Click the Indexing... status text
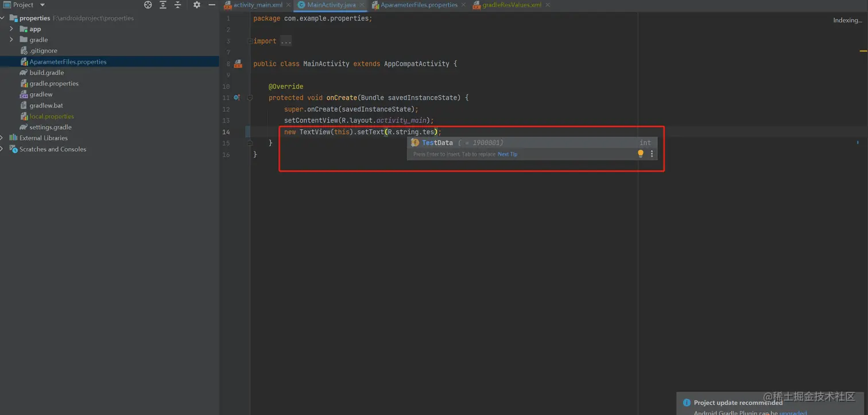The image size is (868, 415). coord(847,20)
